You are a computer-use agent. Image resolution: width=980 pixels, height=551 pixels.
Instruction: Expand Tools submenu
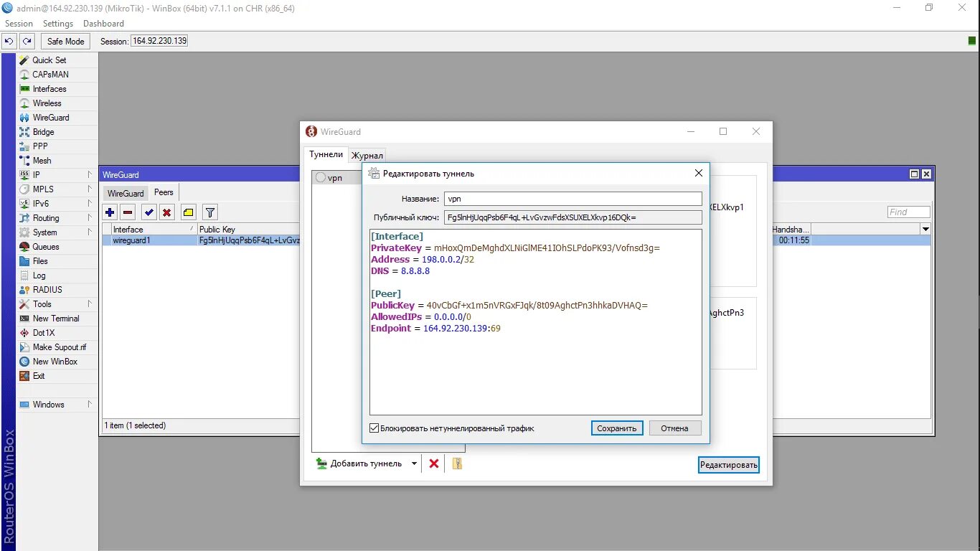[x=90, y=303]
